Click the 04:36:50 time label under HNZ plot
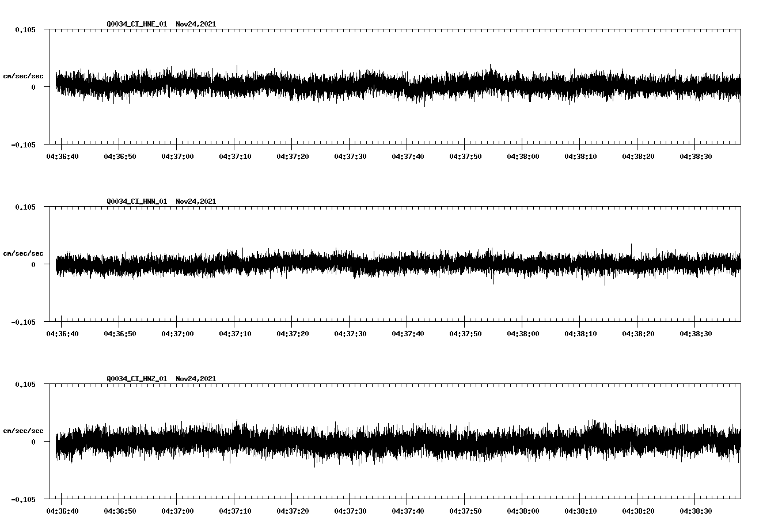Image resolution: width=782 pixels, height=532 pixels. (120, 511)
